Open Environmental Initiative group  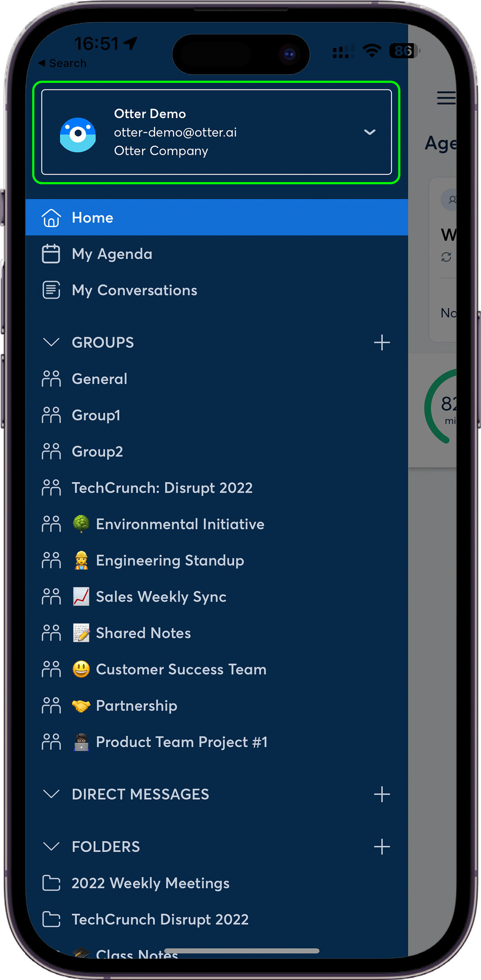(217, 524)
